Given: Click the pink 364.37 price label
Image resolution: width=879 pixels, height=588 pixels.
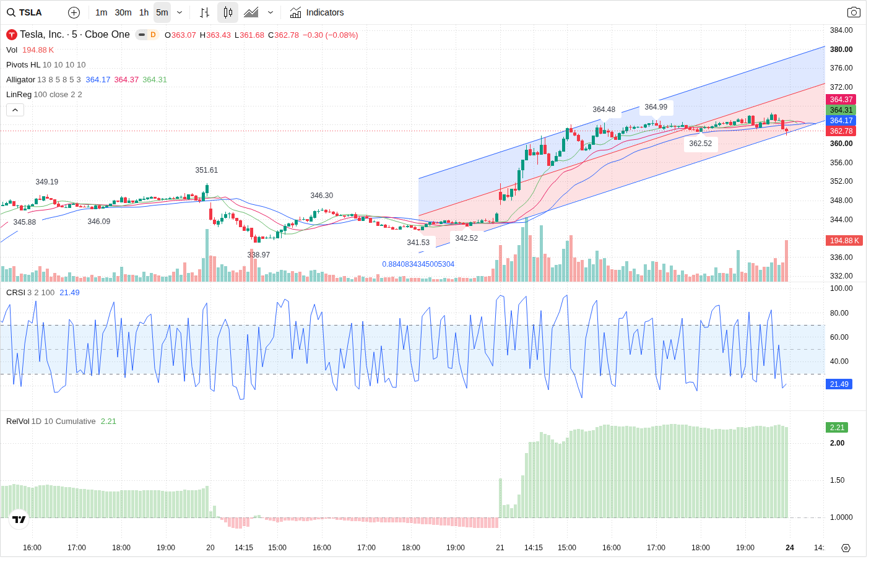Looking at the screenshot, I should click(841, 100).
